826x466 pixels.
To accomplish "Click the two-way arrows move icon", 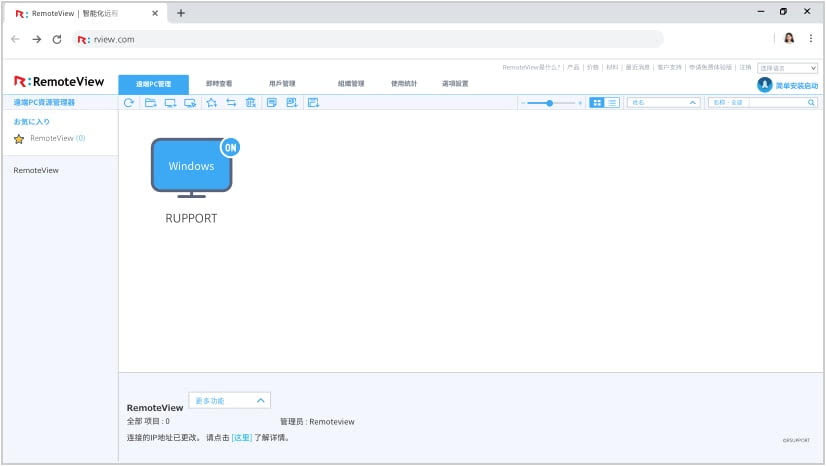I will pos(231,103).
